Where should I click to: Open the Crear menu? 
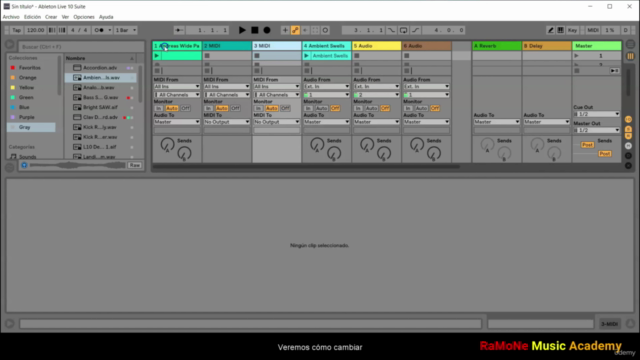pos(51,17)
